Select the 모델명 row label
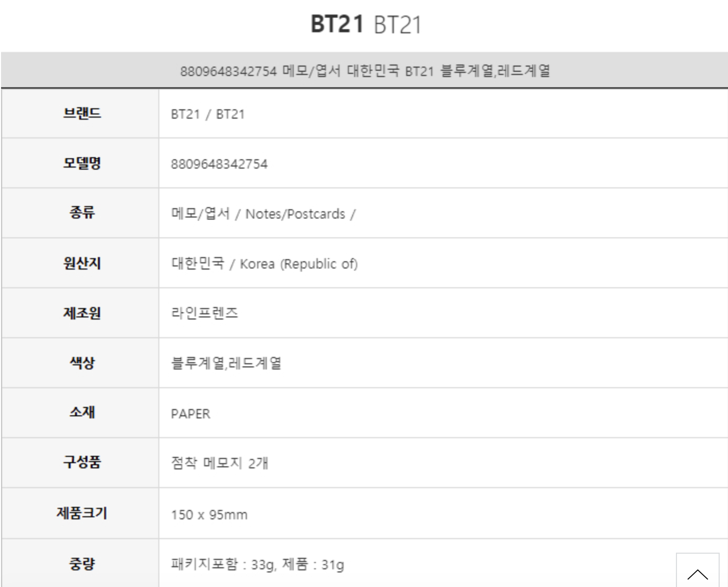This screenshot has width=728, height=587. point(82,163)
